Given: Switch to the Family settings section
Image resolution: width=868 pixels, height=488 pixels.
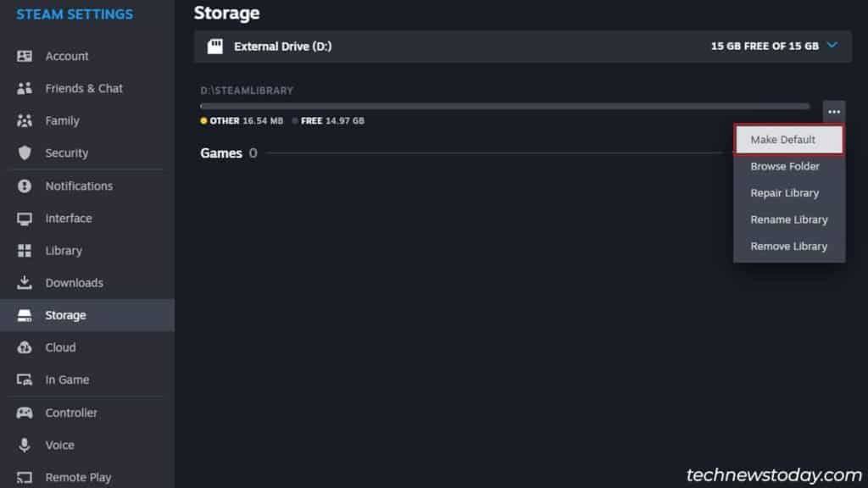Looking at the screenshot, I should 62,120.
